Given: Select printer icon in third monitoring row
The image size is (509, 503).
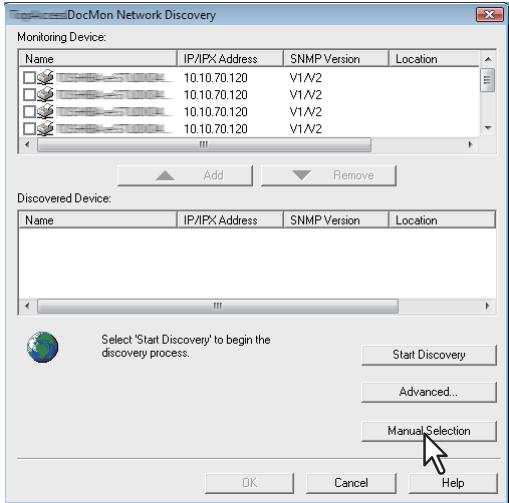Looking at the screenshot, I should point(45,111).
